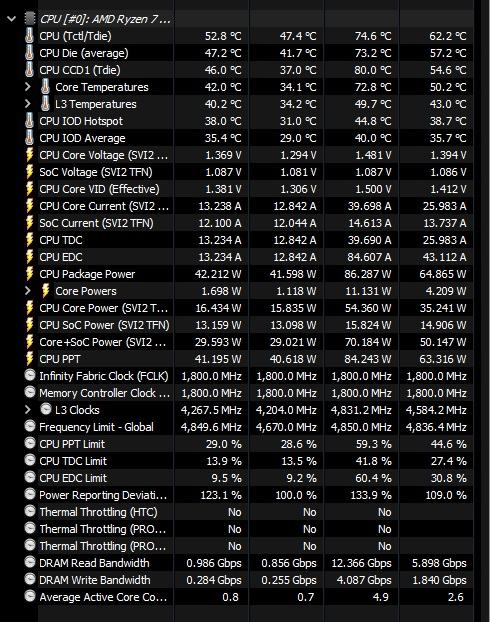Click lightning icon next to CPU SoC Power
Screen dimensions: 490x622
[29, 325]
